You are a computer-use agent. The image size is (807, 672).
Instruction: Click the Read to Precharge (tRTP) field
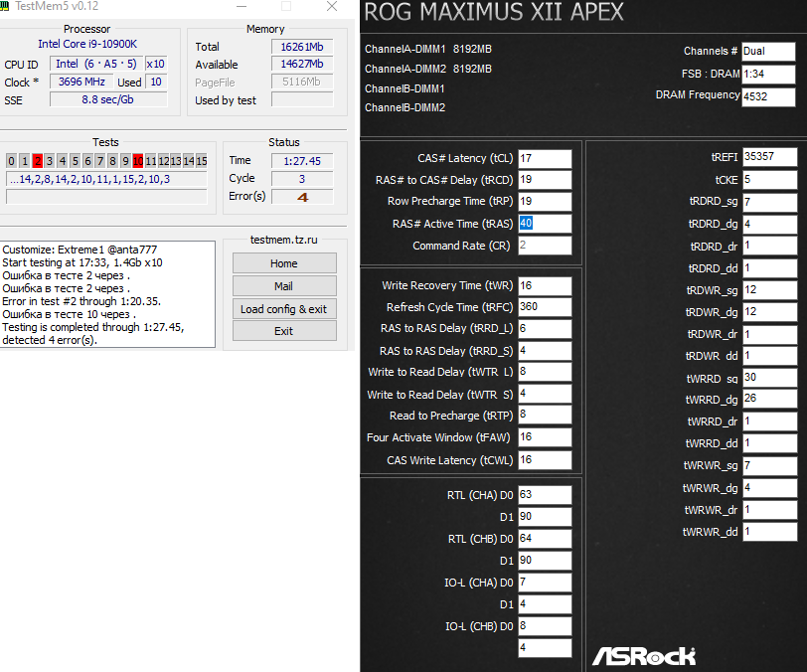pyautogui.click(x=545, y=415)
